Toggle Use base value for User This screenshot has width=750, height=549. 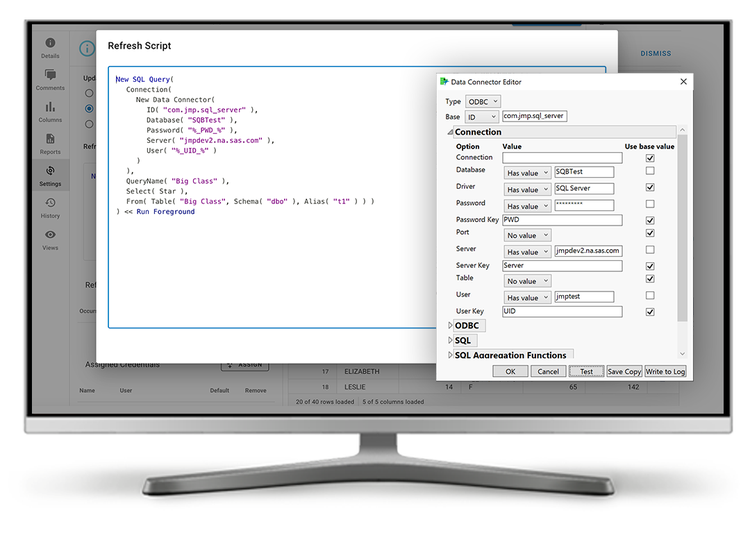(x=650, y=295)
